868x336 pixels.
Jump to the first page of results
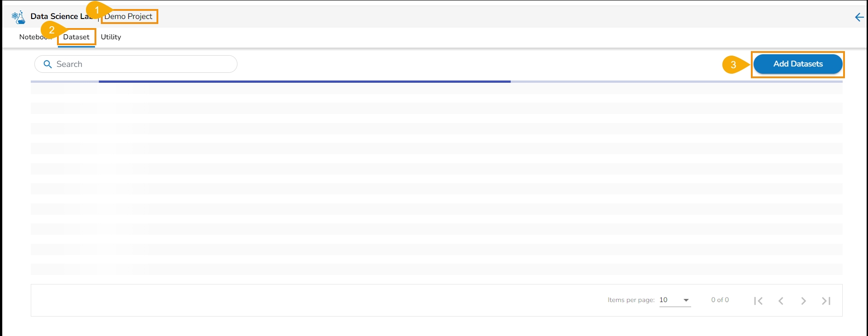click(x=759, y=301)
